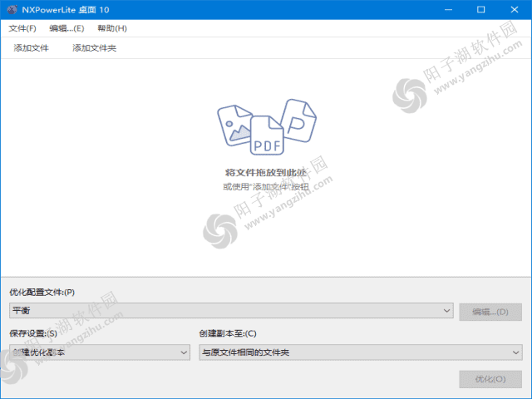Close the NXPowerLite window

[x=514, y=9]
